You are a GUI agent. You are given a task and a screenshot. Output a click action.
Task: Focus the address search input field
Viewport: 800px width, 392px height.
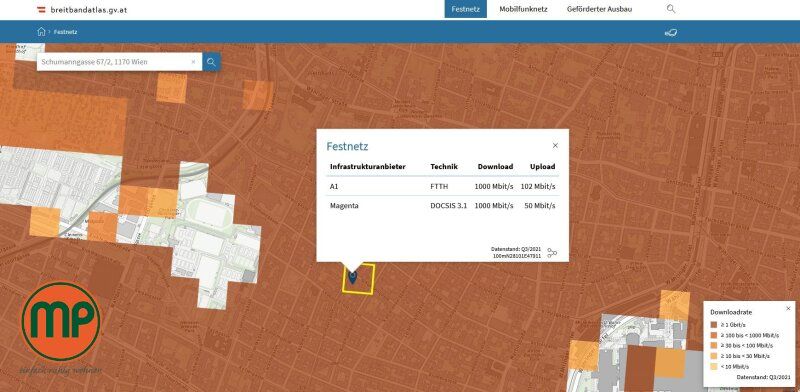(114, 62)
